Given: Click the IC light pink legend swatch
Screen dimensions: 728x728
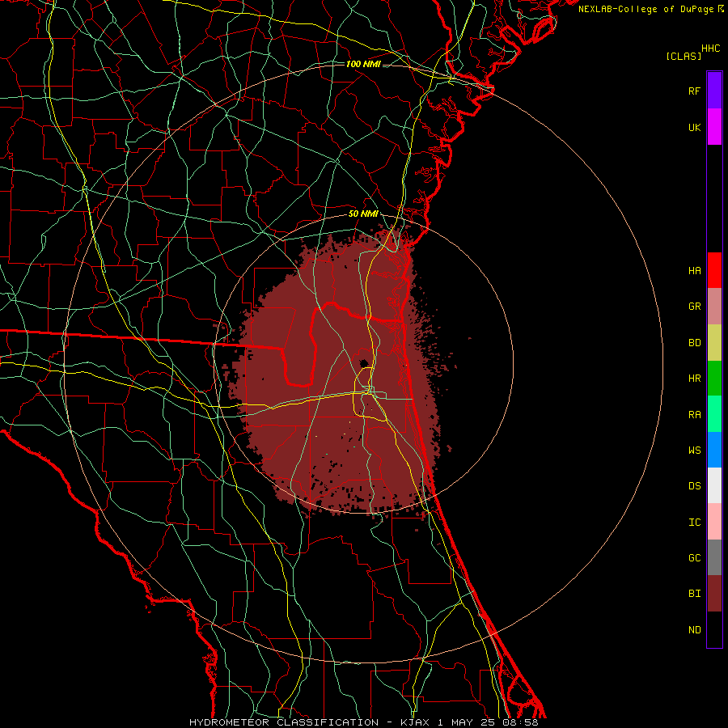Looking at the screenshot, I should click(714, 522).
